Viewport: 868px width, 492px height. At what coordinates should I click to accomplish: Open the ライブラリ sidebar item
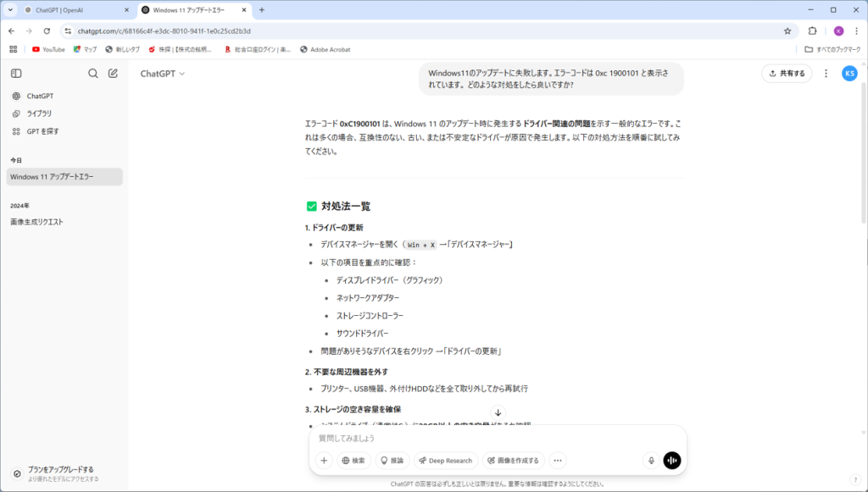38,113
